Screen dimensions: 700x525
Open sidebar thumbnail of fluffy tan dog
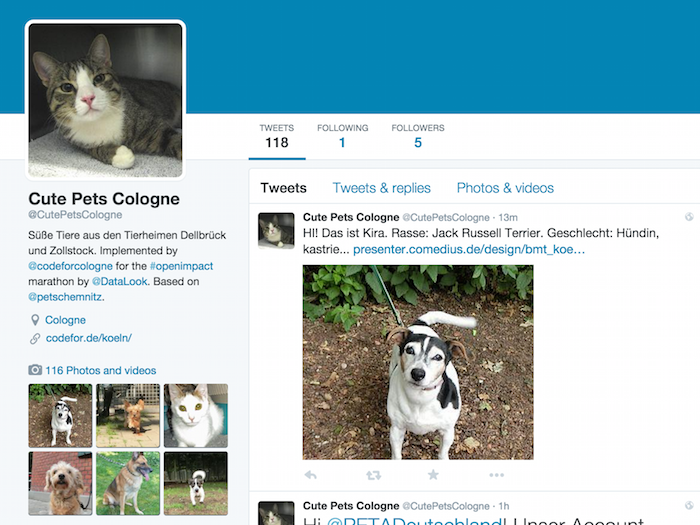(60, 483)
